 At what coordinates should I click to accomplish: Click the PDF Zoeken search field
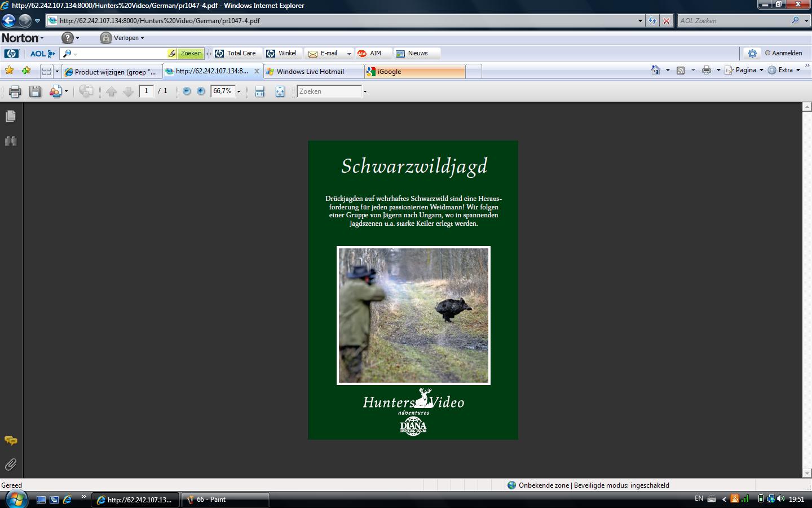tap(329, 91)
